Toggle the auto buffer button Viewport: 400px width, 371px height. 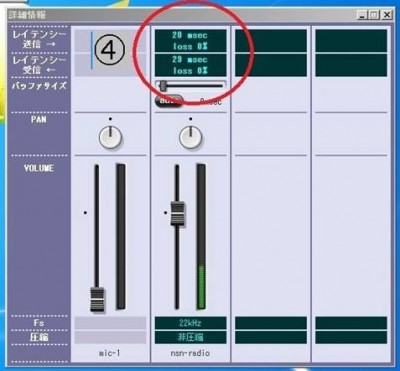pos(169,100)
